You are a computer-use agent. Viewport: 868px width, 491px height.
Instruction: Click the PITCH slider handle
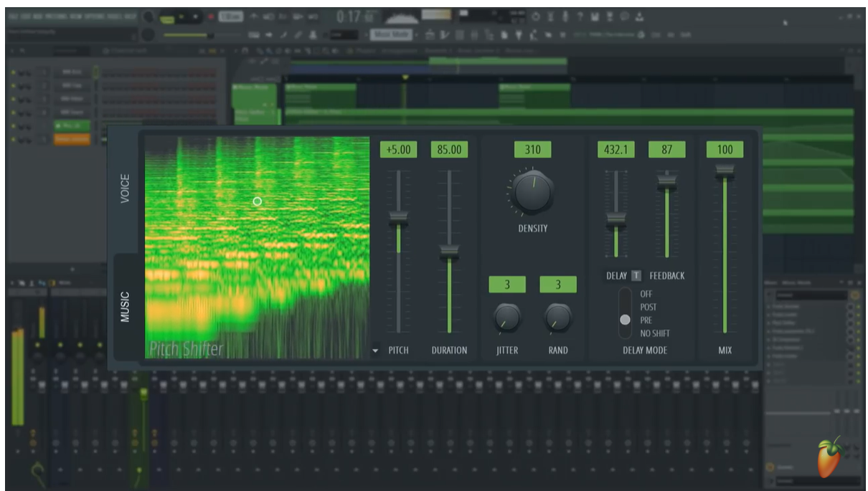(x=398, y=219)
